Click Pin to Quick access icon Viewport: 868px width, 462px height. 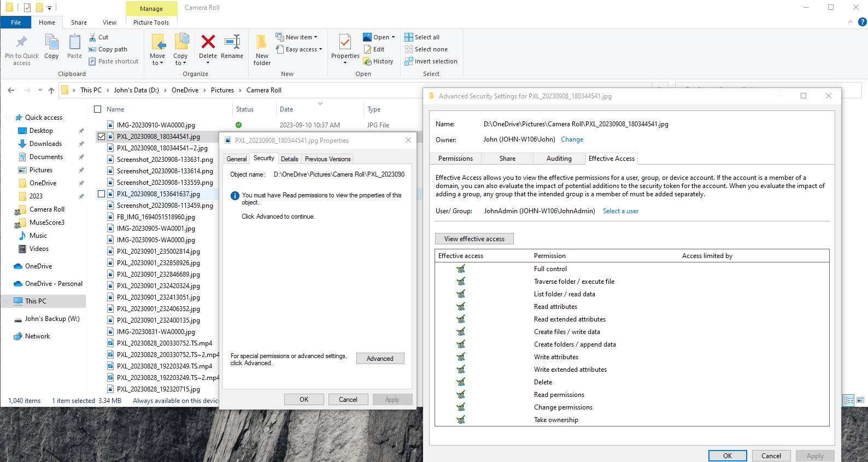click(x=22, y=43)
